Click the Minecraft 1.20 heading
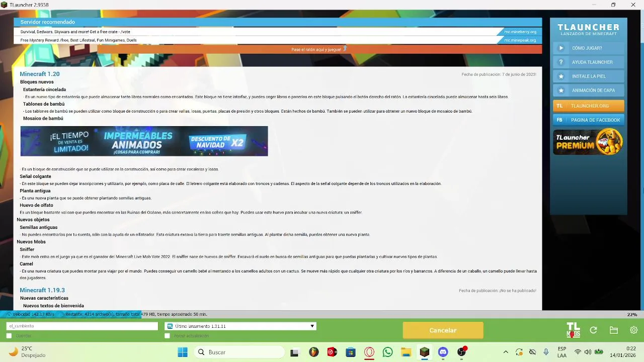Image resolution: width=644 pixels, height=362 pixels. 40,74
